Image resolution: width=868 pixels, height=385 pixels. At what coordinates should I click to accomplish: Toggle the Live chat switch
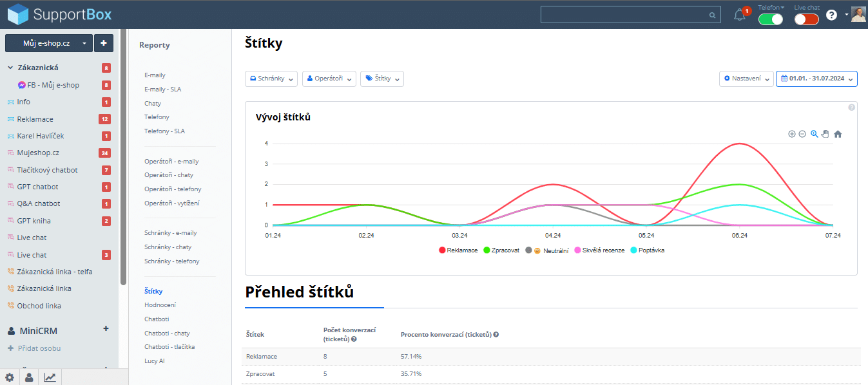(x=806, y=19)
